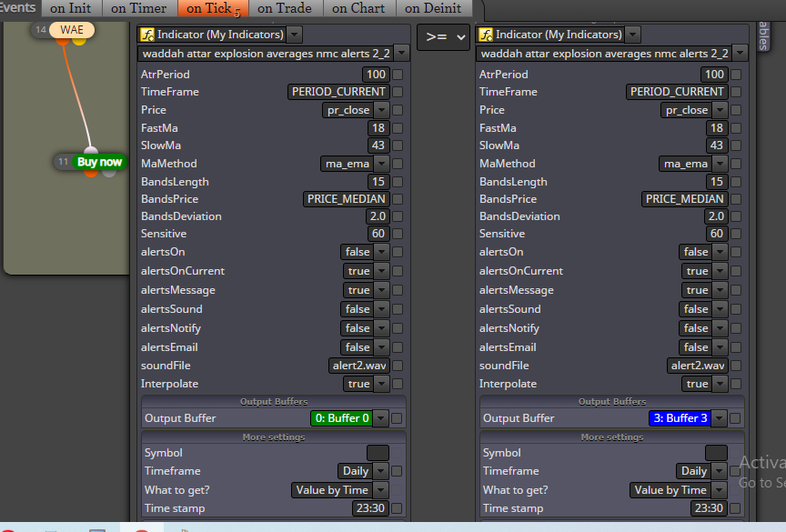The width and height of the screenshot is (786, 532).
Task: Switch to the on Deinit tab
Action: (x=433, y=8)
